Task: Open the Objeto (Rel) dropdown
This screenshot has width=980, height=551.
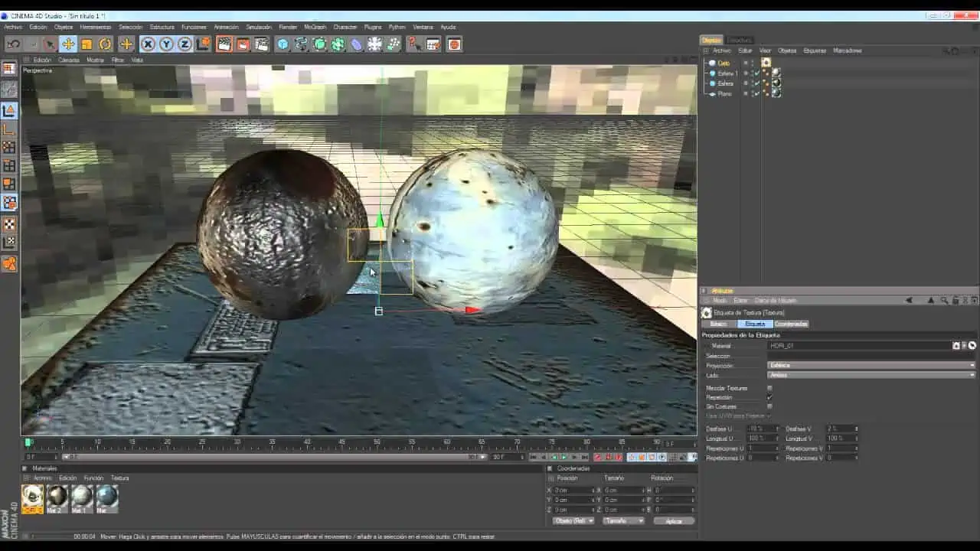Action: pos(573,521)
